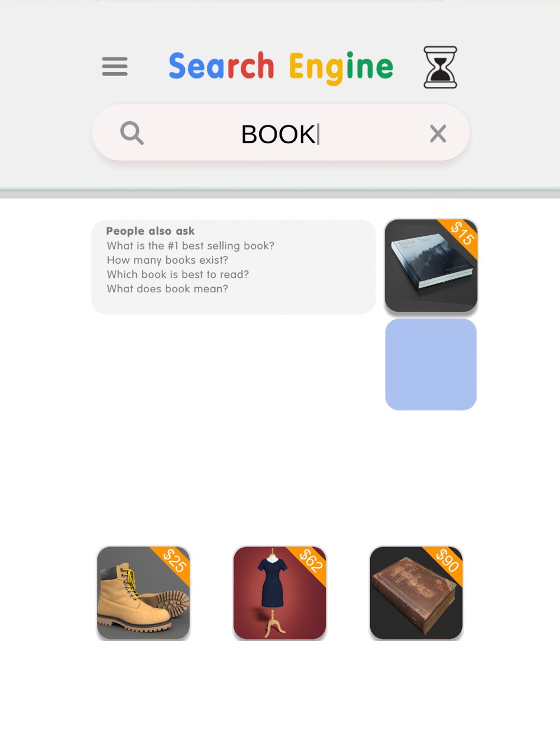Open "What is the #1 best selling book?"
Screen dimensions: 560x747
pos(190,246)
